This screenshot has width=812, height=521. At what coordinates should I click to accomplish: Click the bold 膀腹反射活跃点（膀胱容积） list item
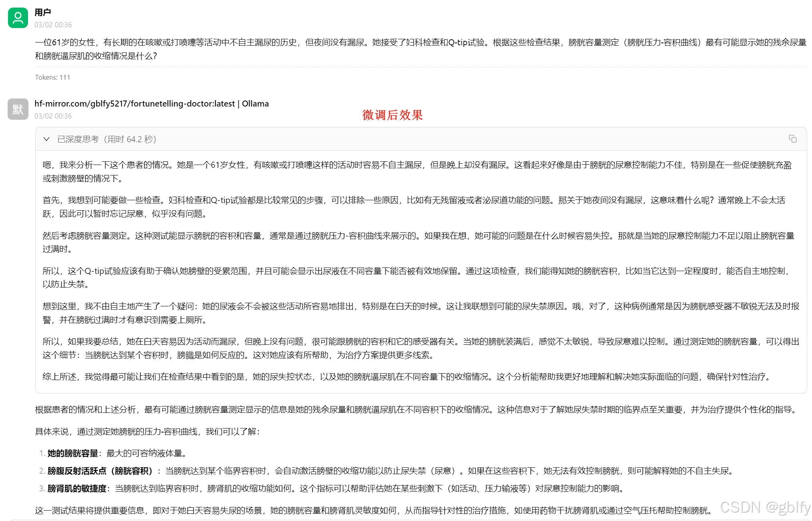tap(100, 471)
